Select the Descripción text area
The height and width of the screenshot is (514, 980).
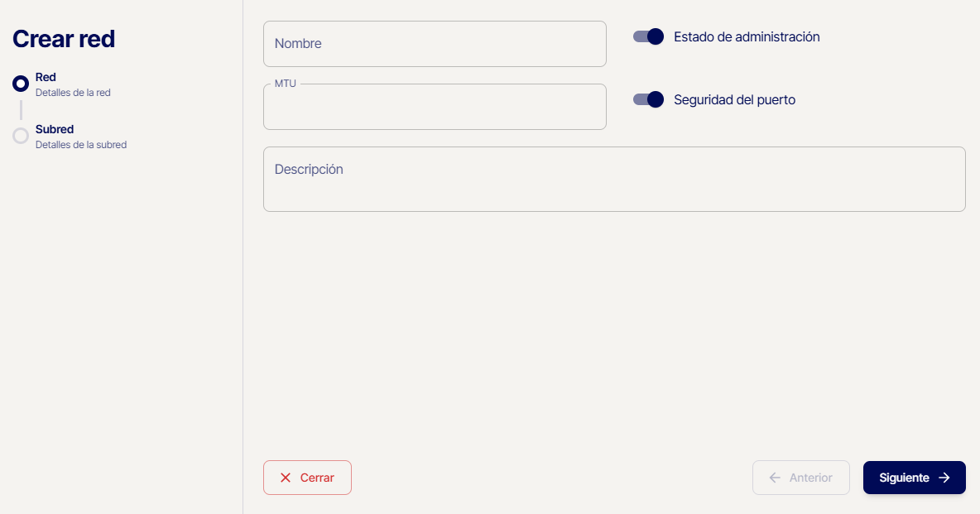[614, 180]
